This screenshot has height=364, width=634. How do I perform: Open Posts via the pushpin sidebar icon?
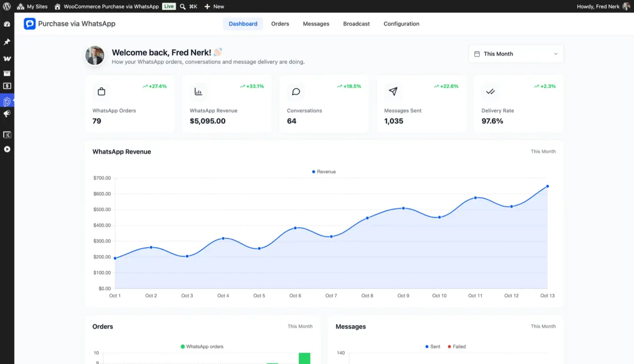coord(7,42)
